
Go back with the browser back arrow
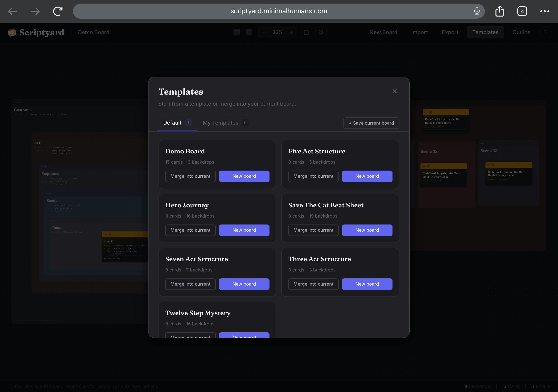(x=13, y=11)
